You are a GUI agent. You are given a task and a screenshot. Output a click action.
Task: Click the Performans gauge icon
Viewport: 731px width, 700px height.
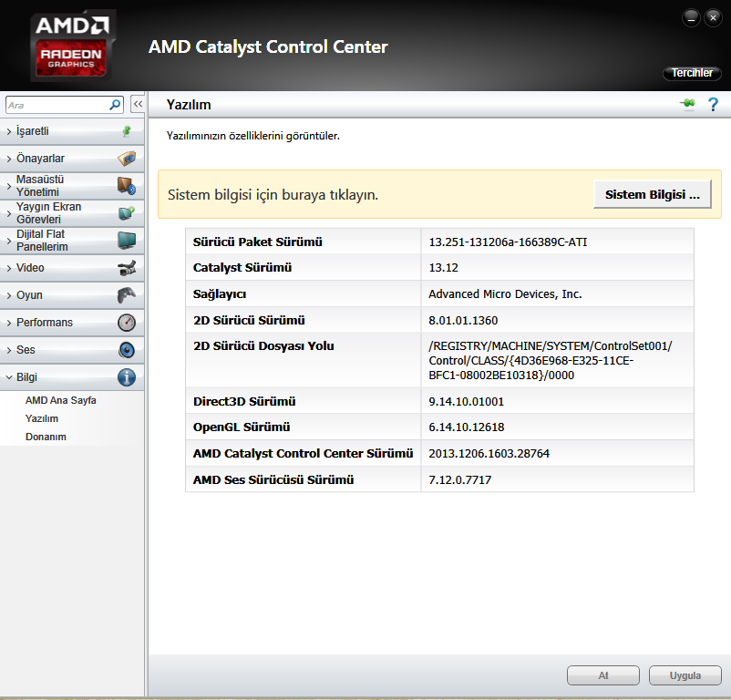[x=127, y=323]
